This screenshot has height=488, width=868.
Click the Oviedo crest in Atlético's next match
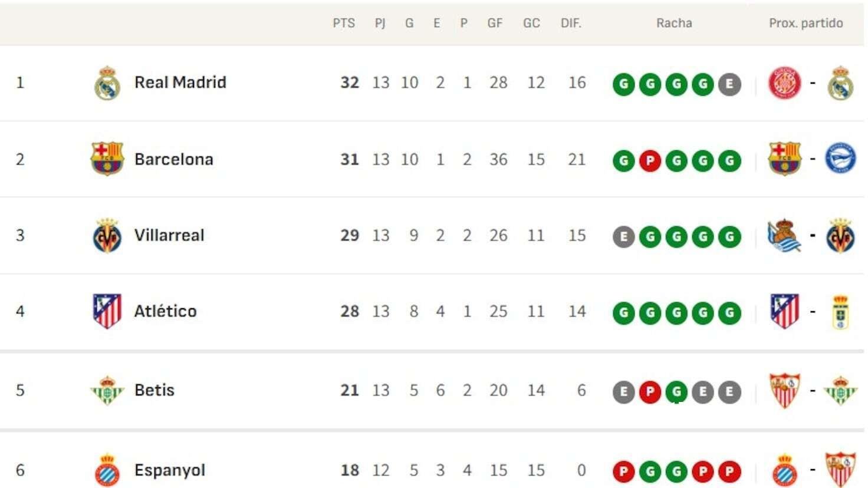coord(840,312)
